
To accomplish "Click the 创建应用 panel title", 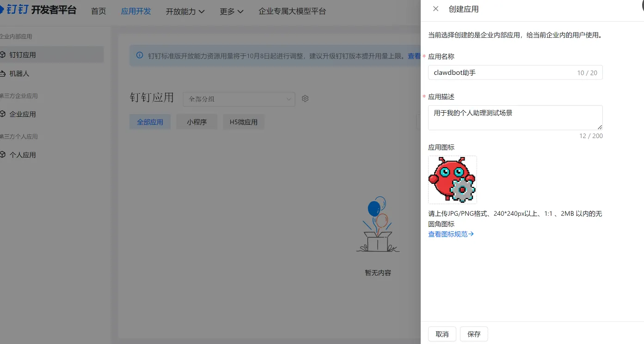I will [x=464, y=9].
